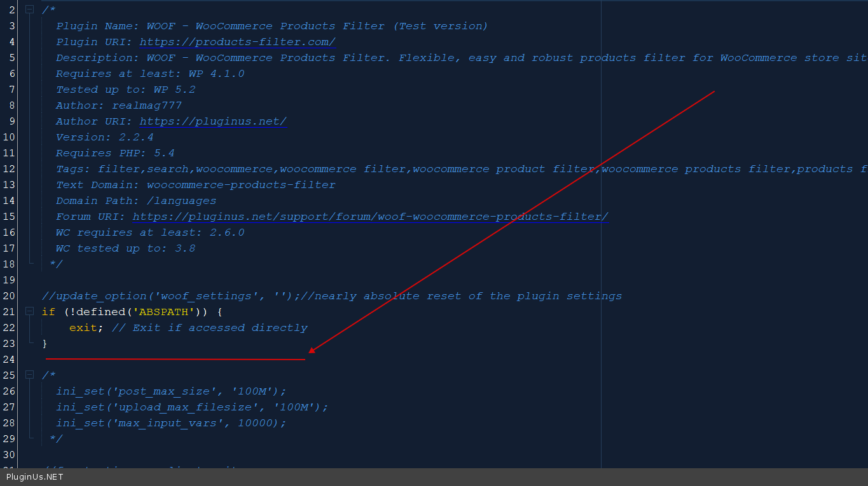Click the PluginUs.NET label in bottom bar
The height and width of the screenshot is (486, 868).
(x=35, y=476)
